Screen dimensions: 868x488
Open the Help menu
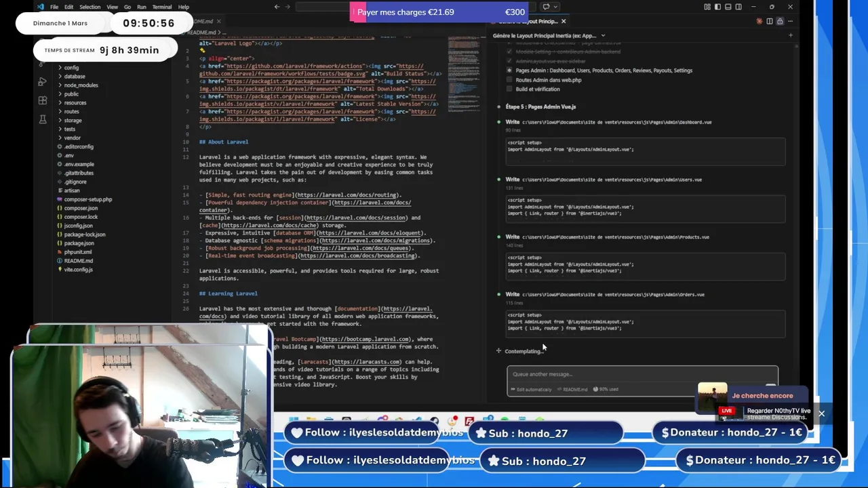(x=183, y=7)
